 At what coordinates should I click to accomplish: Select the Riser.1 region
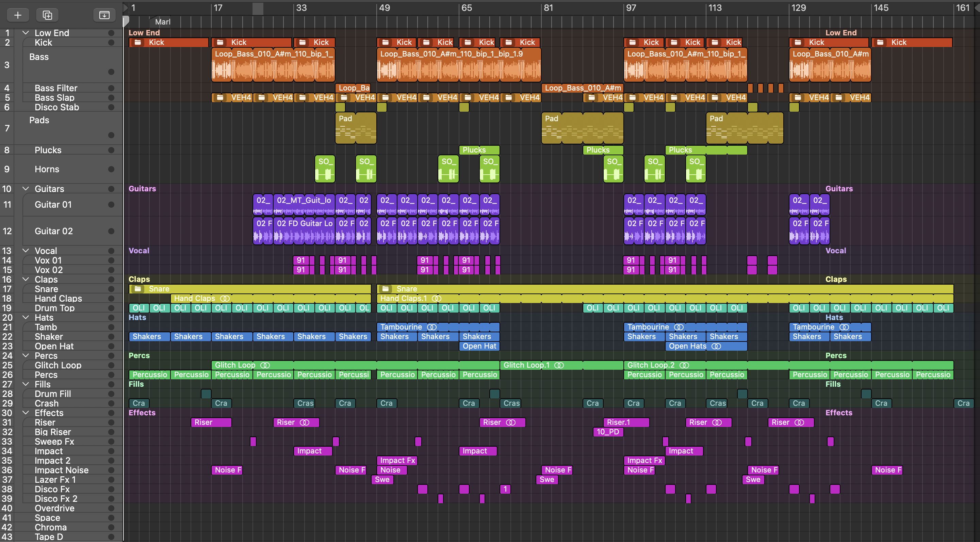[626, 423]
